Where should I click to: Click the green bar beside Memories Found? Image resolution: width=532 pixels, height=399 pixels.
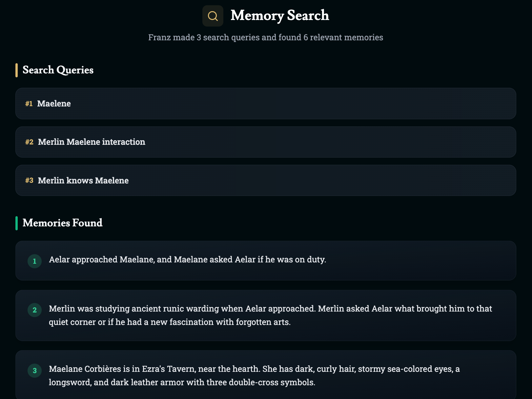pyautogui.click(x=16, y=223)
